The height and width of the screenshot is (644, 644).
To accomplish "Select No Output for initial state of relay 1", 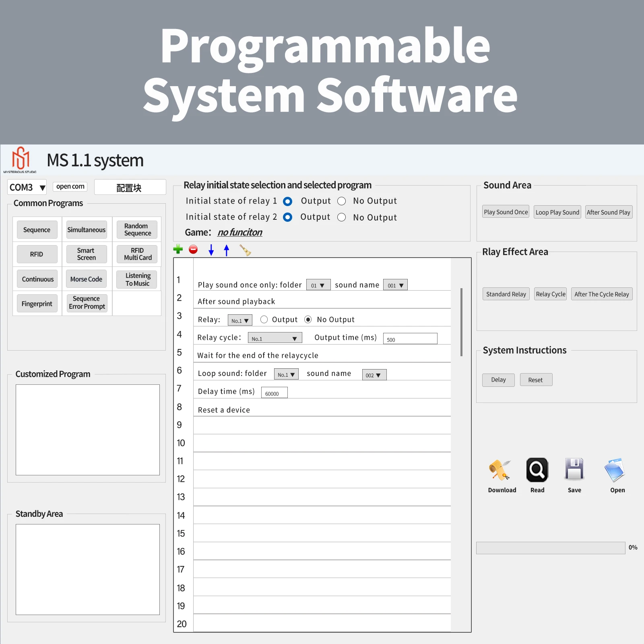I will (342, 201).
